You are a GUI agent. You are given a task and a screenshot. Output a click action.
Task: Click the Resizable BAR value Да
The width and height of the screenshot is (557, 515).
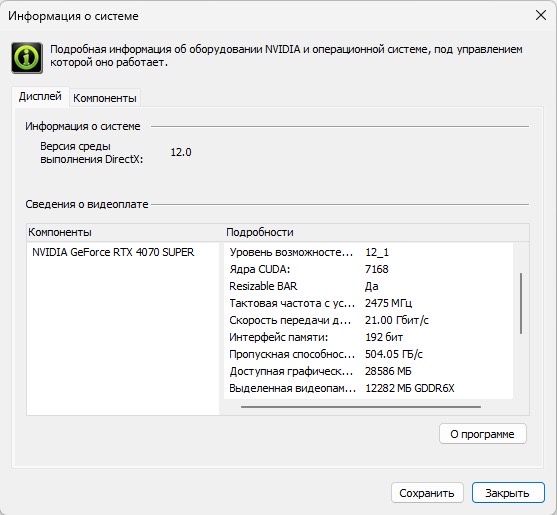372,286
